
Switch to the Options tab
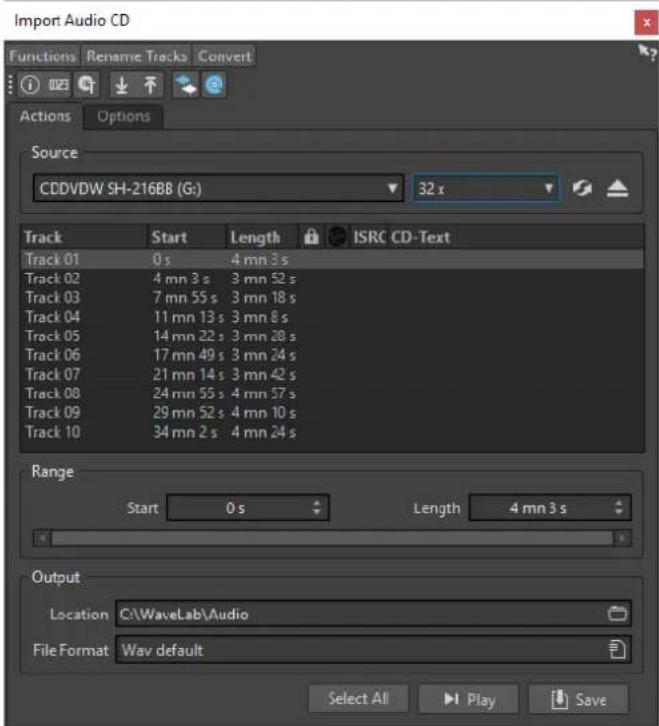[x=124, y=116]
